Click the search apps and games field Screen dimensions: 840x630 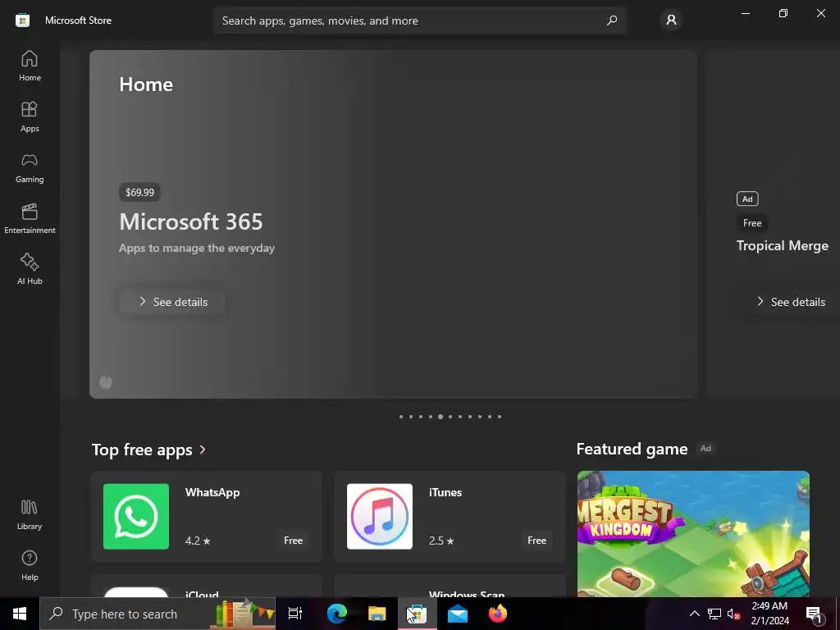(x=419, y=21)
